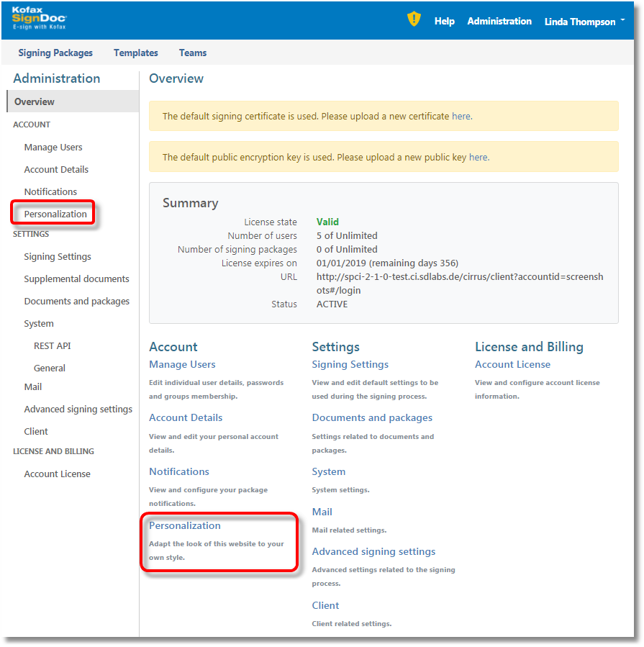Screen dimensions: 644x647
Task: Open the Administration header menu
Action: point(499,22)
